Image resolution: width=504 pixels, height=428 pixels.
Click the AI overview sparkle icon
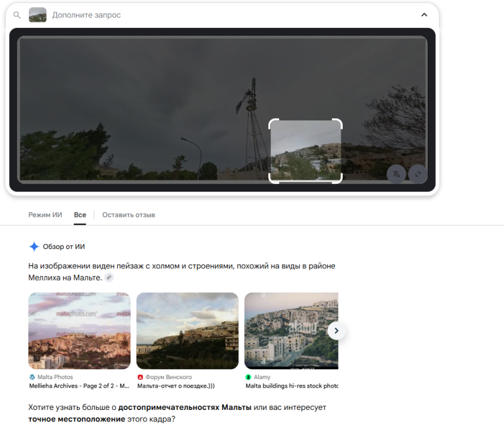tap(34, 247)
